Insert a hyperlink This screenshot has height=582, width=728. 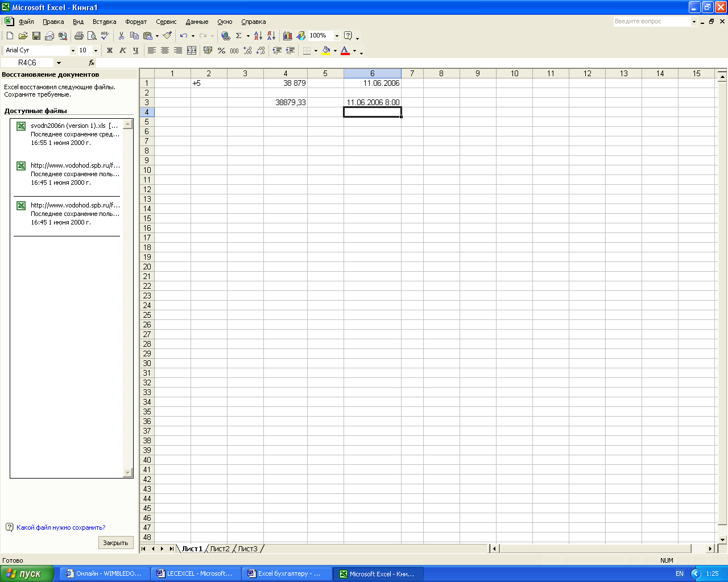point(225,36)
